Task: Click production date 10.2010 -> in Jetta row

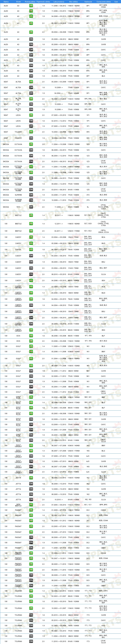Action: pos(58,500)
